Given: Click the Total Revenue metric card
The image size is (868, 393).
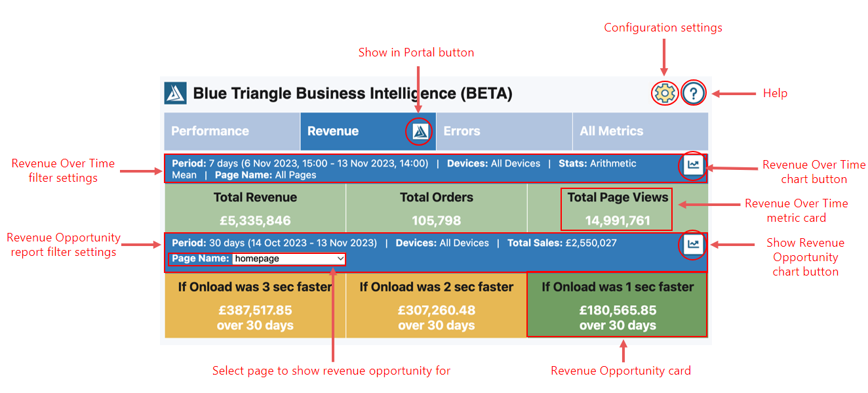Looking at the screenshot, I should click(x=255, y=208).
